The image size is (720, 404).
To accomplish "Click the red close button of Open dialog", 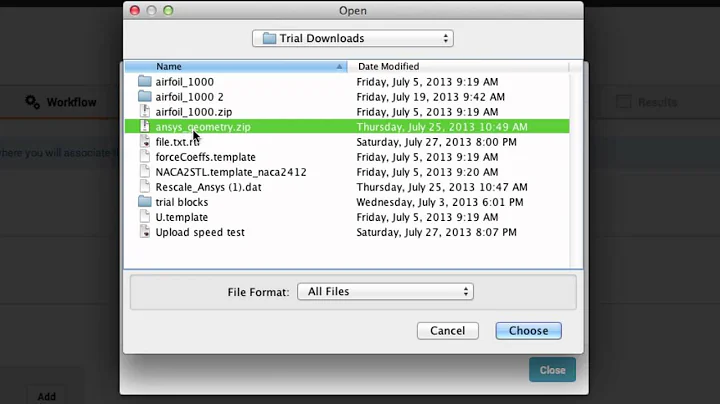I will coord(135,10).
